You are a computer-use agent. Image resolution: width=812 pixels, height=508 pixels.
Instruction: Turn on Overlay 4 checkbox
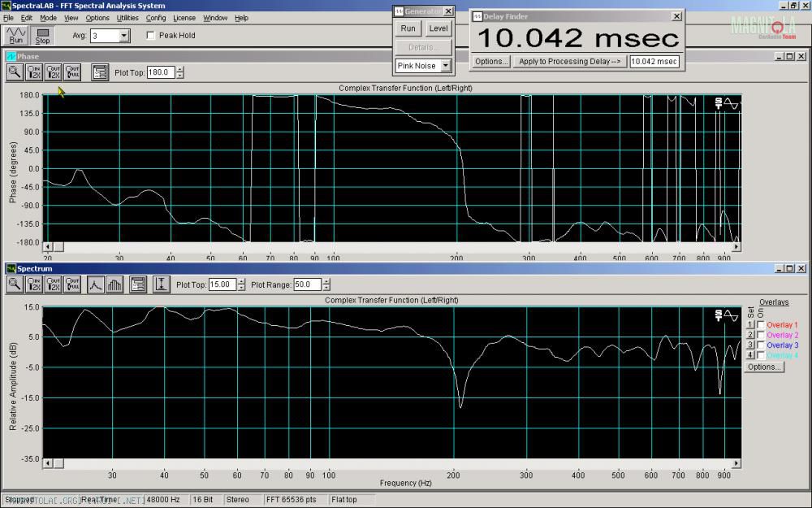coord(761,355)
